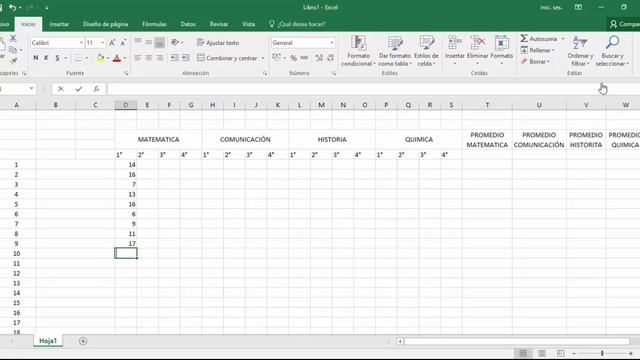Switch to Vista tab
640x360 pixels.
[249, 24]
